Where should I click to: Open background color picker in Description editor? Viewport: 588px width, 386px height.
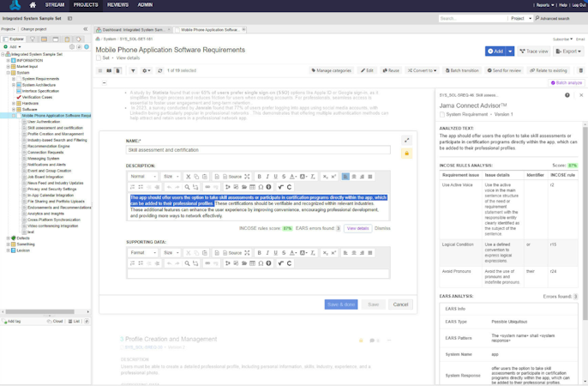coord(303,177)
